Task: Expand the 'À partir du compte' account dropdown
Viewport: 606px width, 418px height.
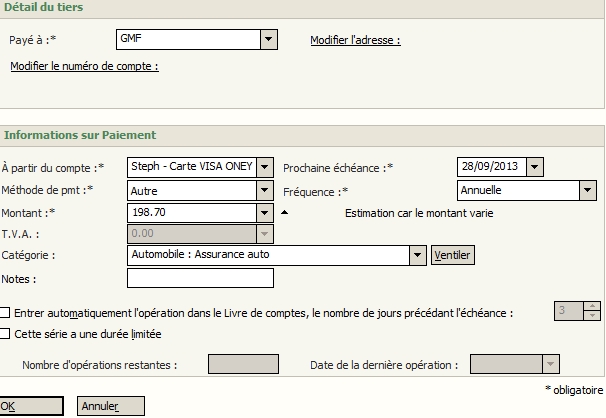Action: (x=265, y=167)
